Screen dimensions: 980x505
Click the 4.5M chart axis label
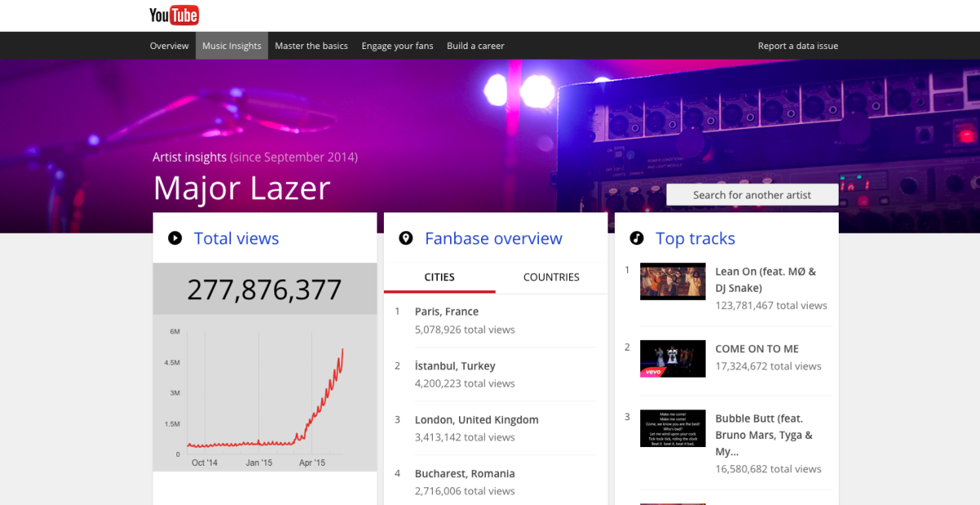[172, 362]
